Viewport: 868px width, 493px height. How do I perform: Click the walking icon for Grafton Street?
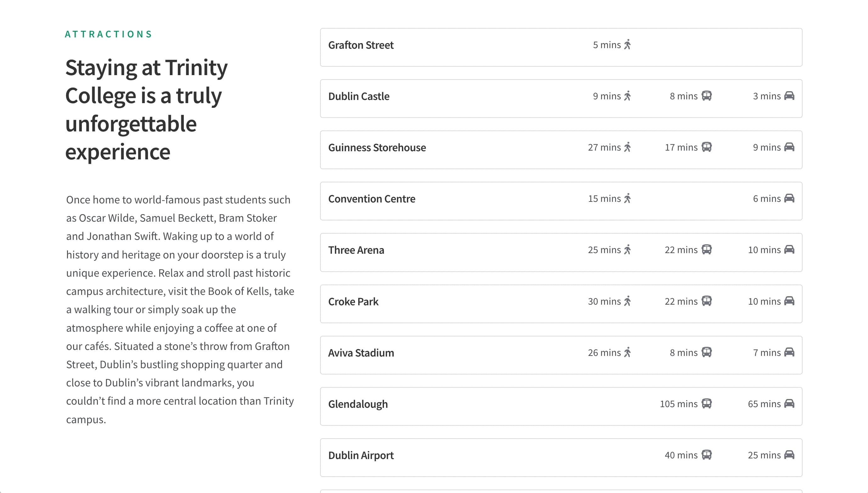tap(627, 45)
